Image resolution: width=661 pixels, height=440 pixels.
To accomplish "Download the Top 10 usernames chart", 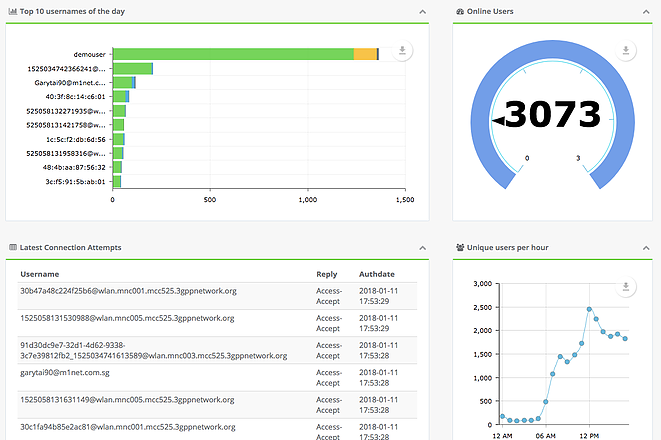I will [x=402, y=52].
